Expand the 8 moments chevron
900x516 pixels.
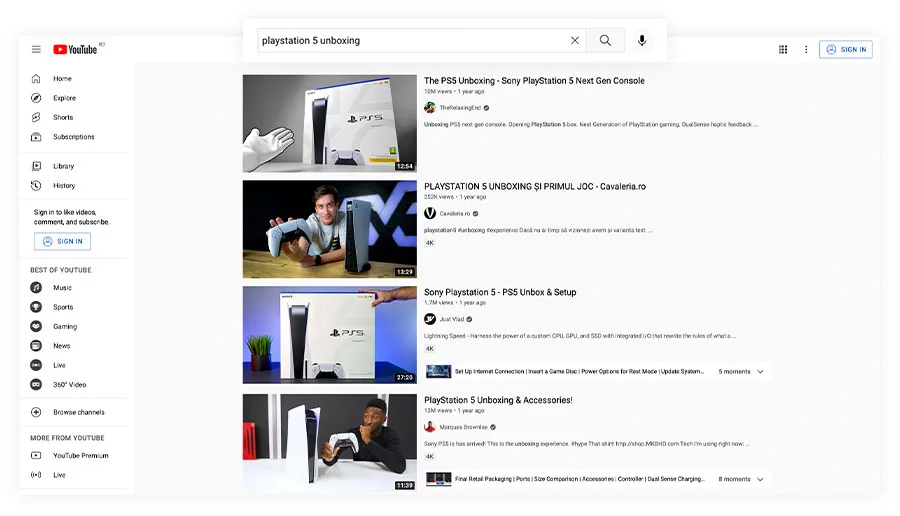tap(760, 479)
